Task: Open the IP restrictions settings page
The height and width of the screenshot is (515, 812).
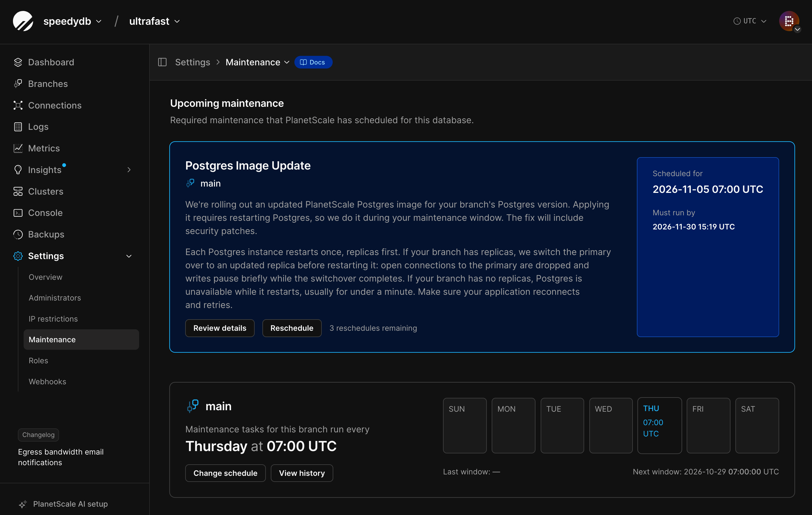Action: (x=53, y=319)
